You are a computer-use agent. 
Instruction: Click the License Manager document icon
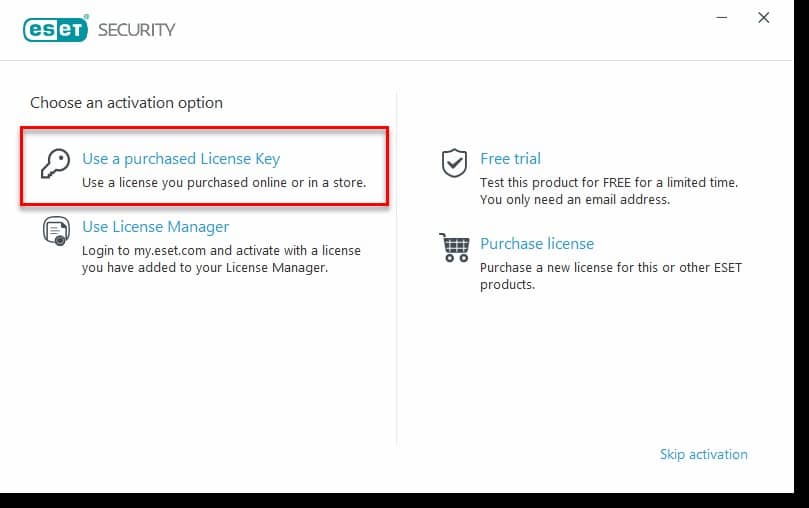[56, 231]
